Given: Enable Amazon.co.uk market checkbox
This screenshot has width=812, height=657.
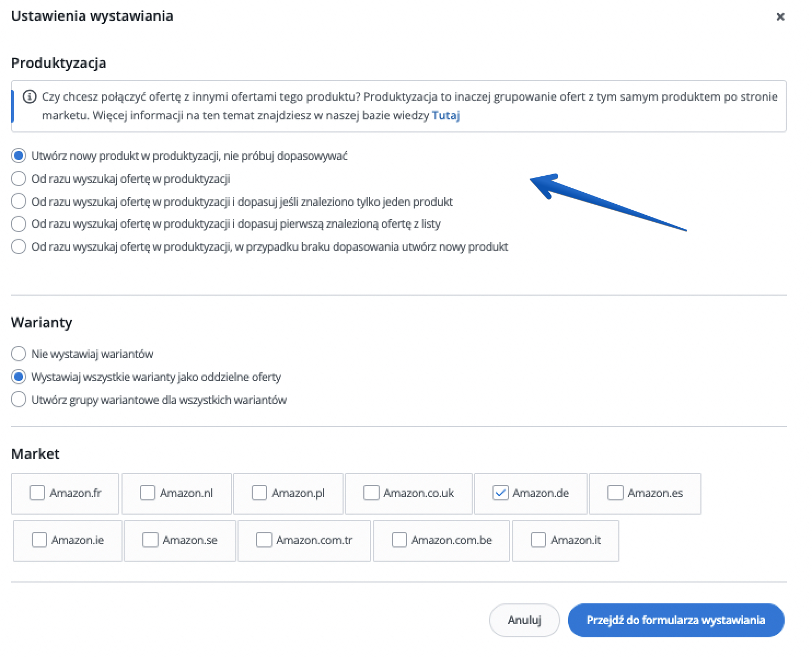Looking at the screenshot, I should pyautogui.click(x=371, y=493).
